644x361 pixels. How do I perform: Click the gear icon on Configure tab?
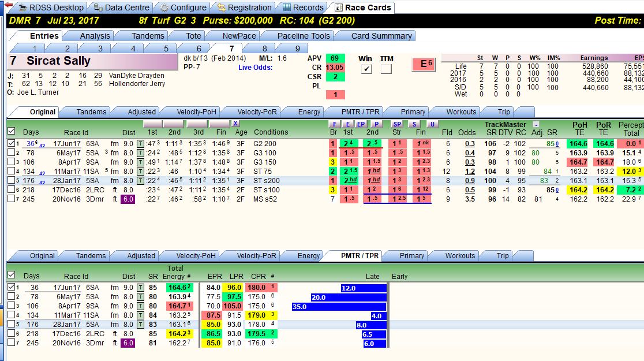click(x=164, y=8)
